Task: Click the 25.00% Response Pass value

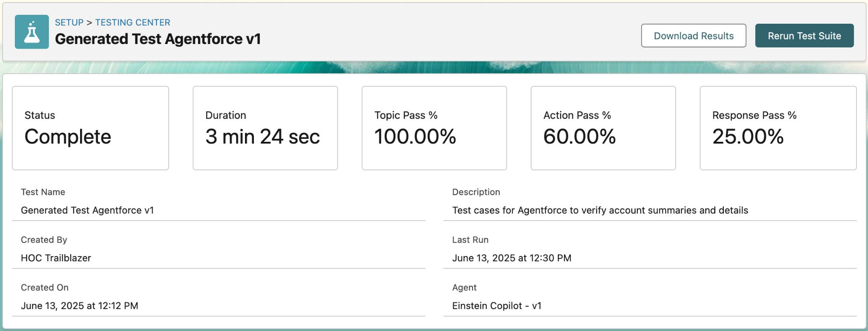Action: click(x=748, y=136)
